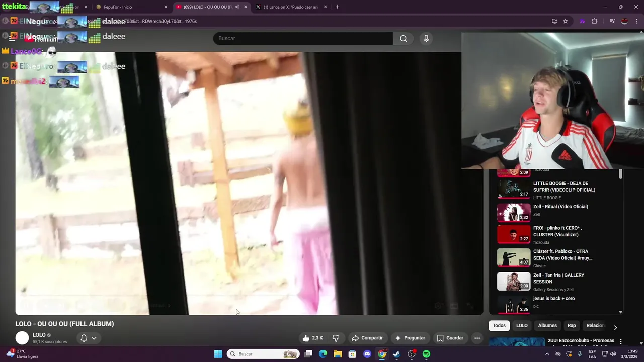The width and height of the screenshot is (644, 362).
Task: Open the 7TV extension icon
Action: click(582, 21)
